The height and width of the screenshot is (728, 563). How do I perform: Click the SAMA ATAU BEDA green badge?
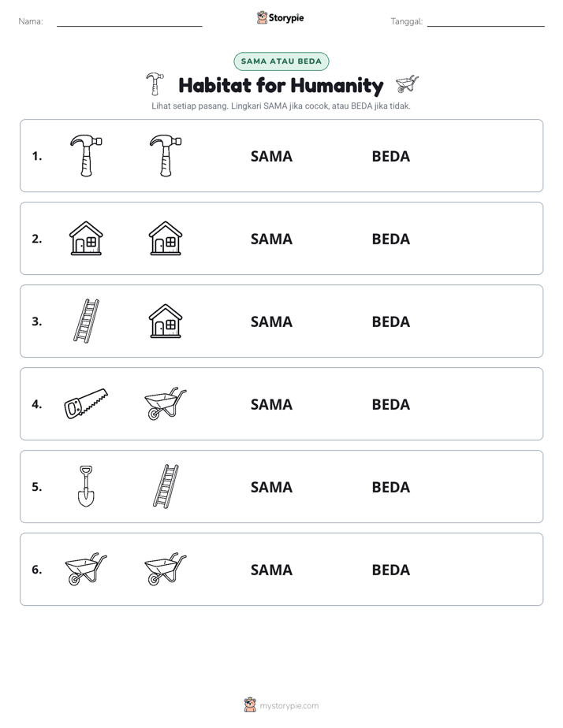point(281,61)
